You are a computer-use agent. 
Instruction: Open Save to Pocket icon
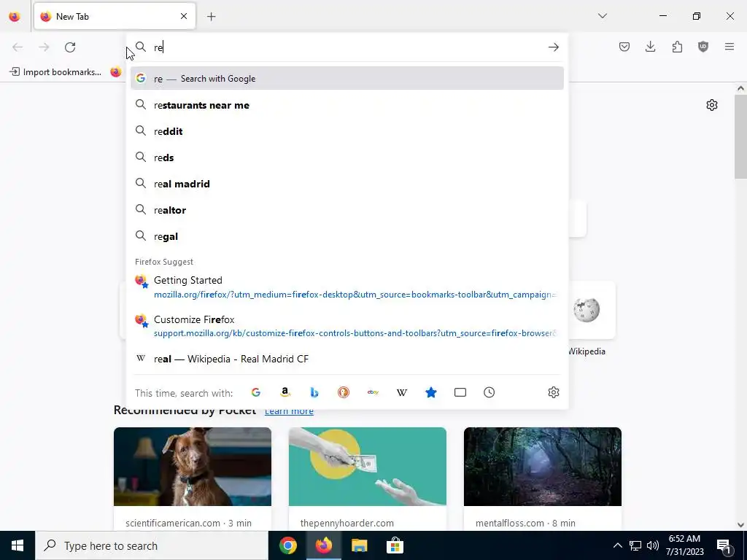click(x=624, y=47)
